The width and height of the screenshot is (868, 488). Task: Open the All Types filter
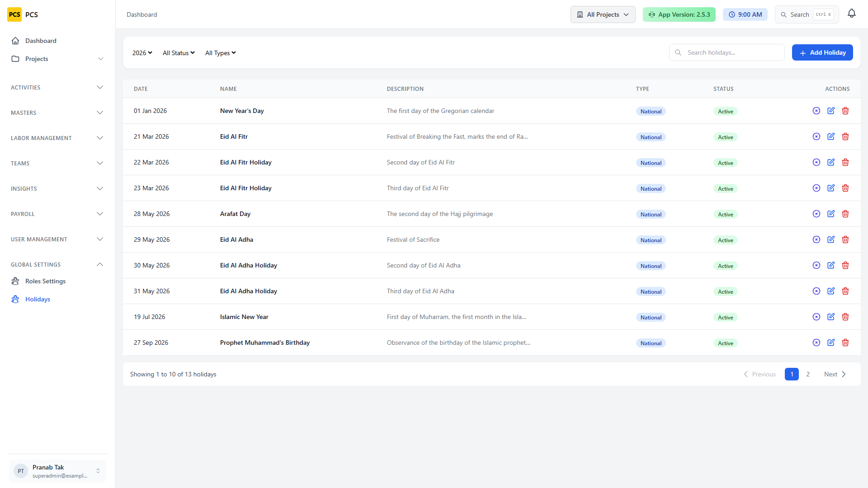pos(221,53)
